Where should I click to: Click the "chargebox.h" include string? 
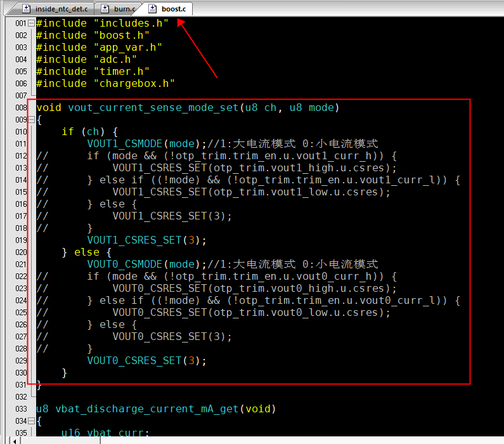[x=134, y=84]
